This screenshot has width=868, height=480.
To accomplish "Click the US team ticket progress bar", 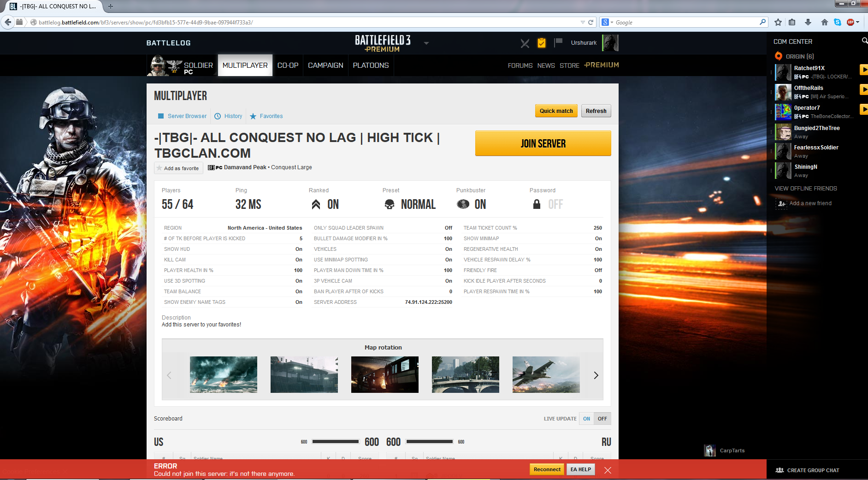I will 336,442.
